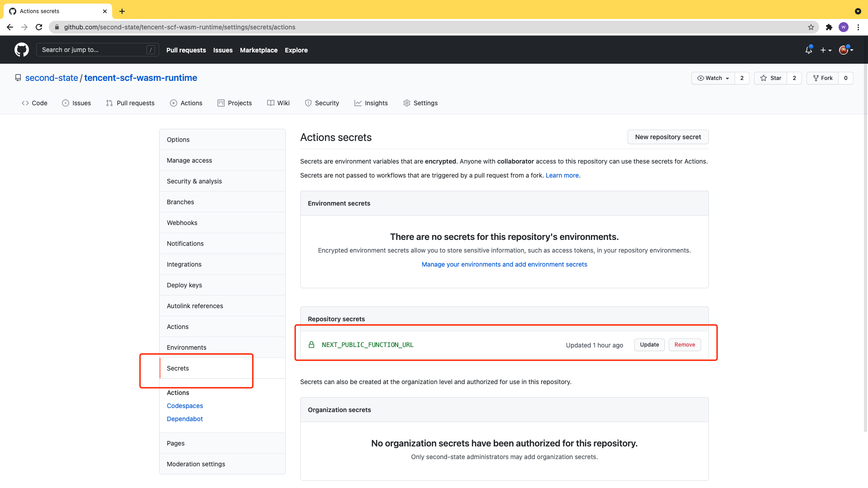Image resolution: width=868 pixels, height=488 pixels.
Task: Click New repository secret button
Action: pyautogui.click(x=668, y=137)
